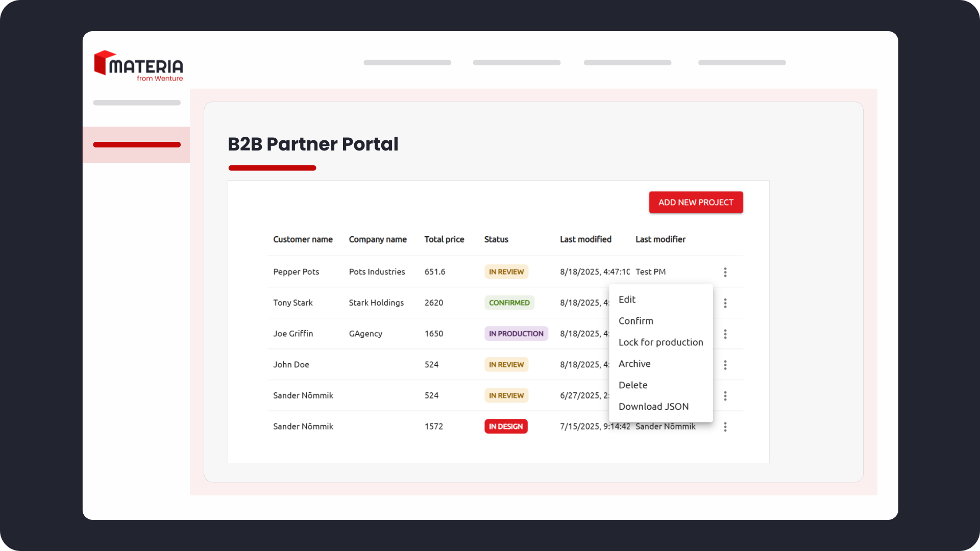Open options for the IN DESIGN project row
This screenshot has width=980, height=551.
point(725,427)
